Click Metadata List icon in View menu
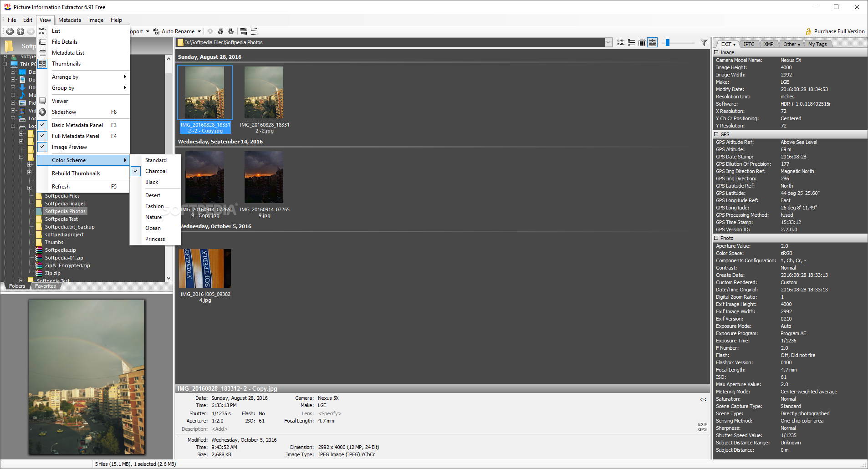This screenshot has height=469, width=868. [x=42, y=53]
